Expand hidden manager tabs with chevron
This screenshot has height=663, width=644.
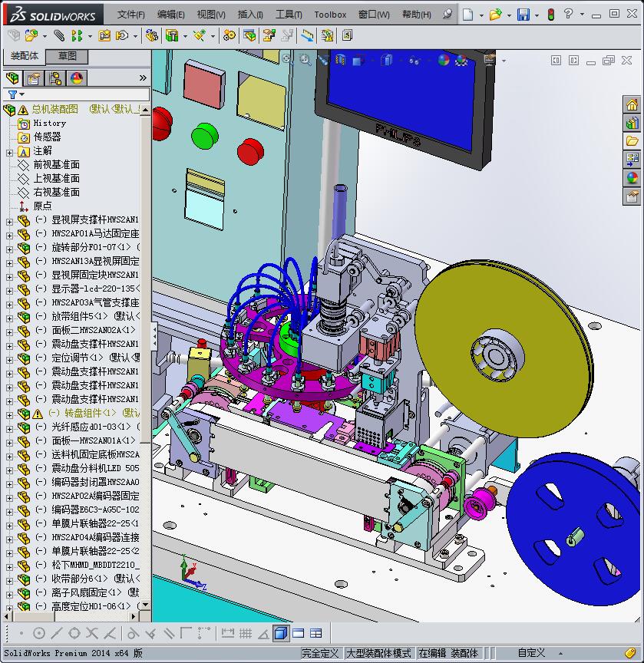click(x=143, y=78)
